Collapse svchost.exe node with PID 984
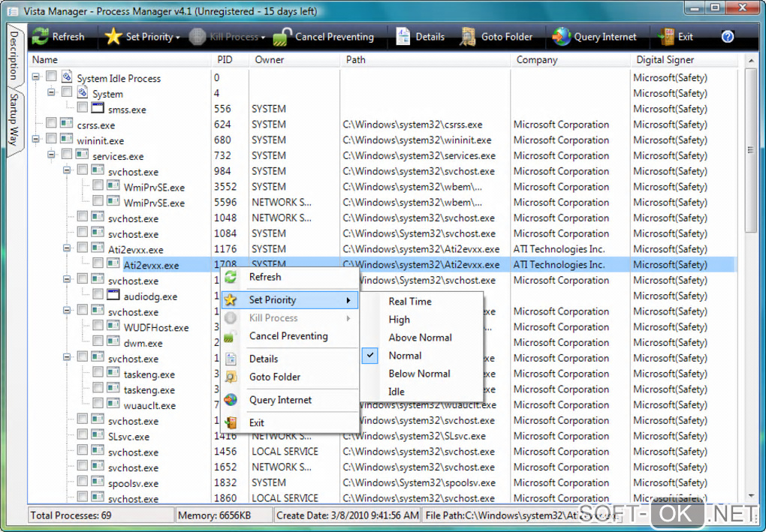The image size is (766, 532). click(x=67, y=170)
